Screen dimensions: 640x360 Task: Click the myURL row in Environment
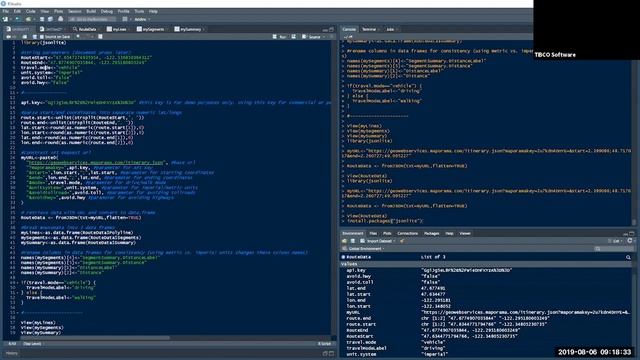coord(486,312)
